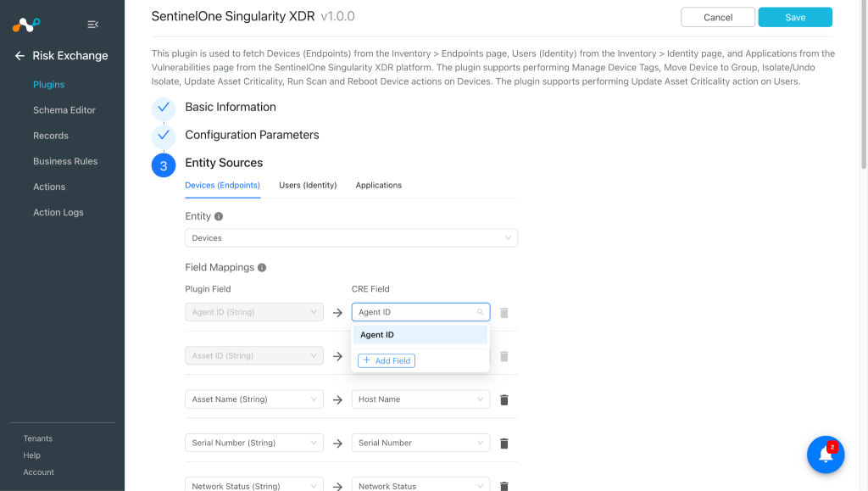
Task: Click the Add Field button
Action: [387, 361]
